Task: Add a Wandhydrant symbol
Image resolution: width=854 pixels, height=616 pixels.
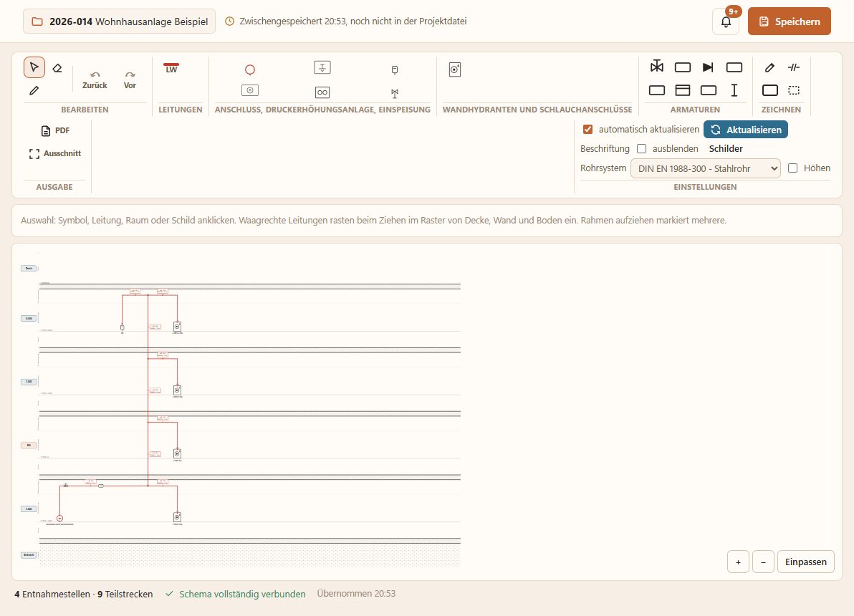Action: [455, 69]
